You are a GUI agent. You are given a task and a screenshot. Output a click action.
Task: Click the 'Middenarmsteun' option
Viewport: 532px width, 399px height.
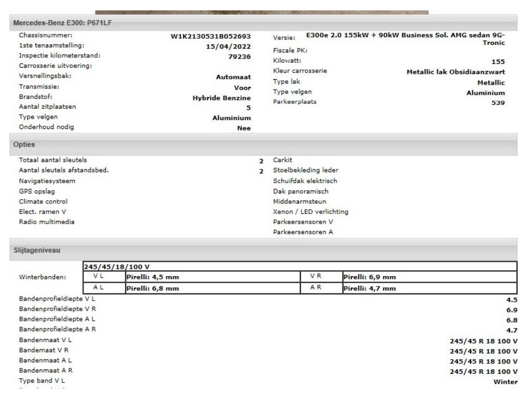tap(299, 202)
